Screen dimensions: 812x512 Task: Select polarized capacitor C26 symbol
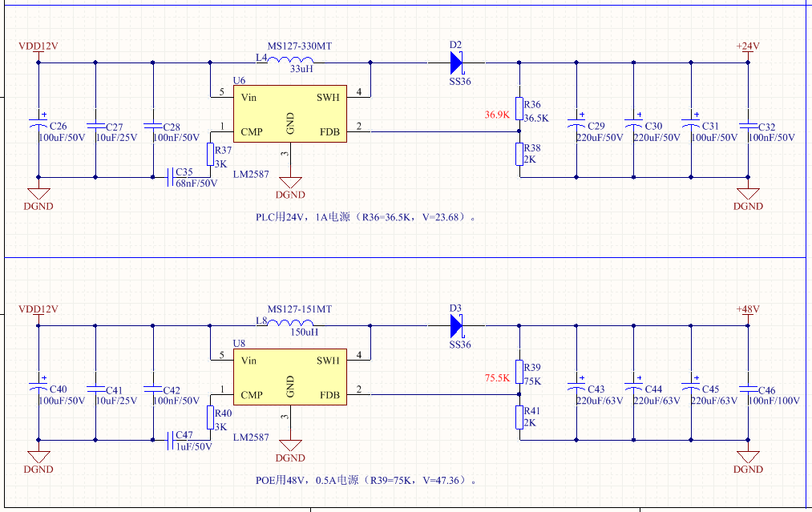click(38, 122)
